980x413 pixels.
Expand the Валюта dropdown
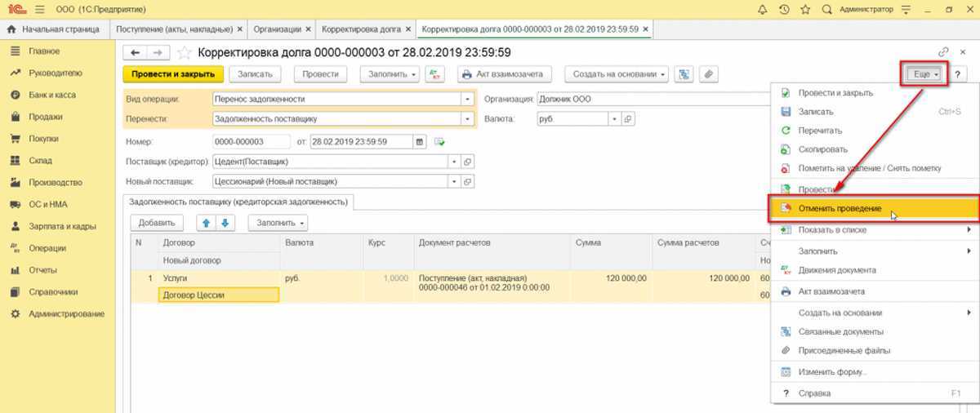(616, 118)
